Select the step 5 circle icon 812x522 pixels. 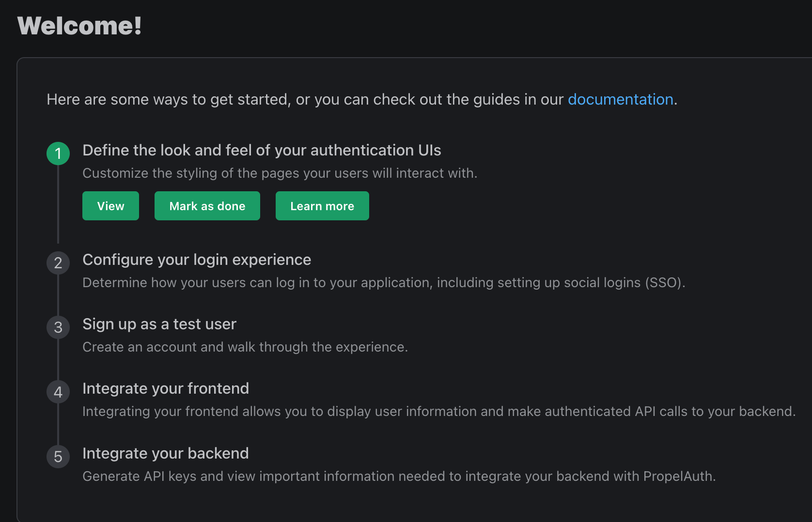point(58,457)
